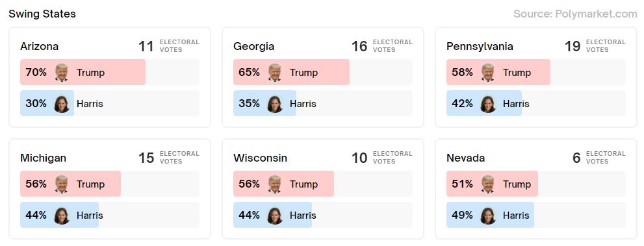Click Georgia's 16 electoral votes count

(x=359, y=46)
